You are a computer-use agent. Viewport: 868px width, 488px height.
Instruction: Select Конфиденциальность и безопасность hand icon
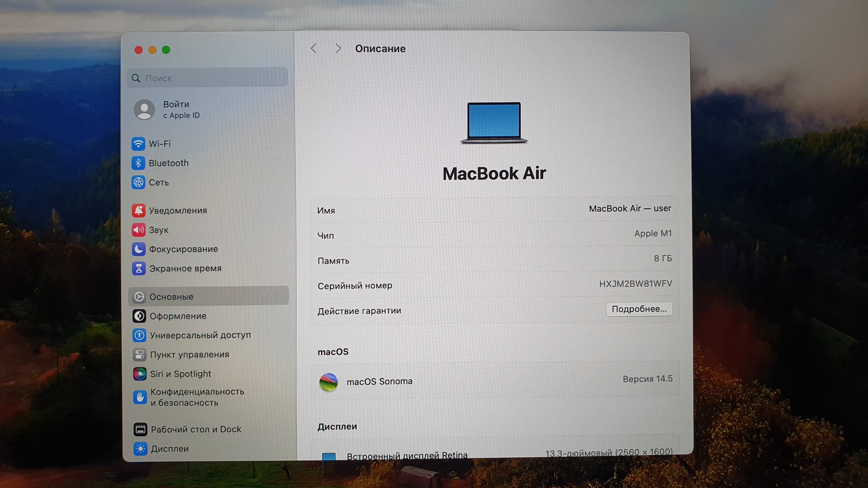140,397
